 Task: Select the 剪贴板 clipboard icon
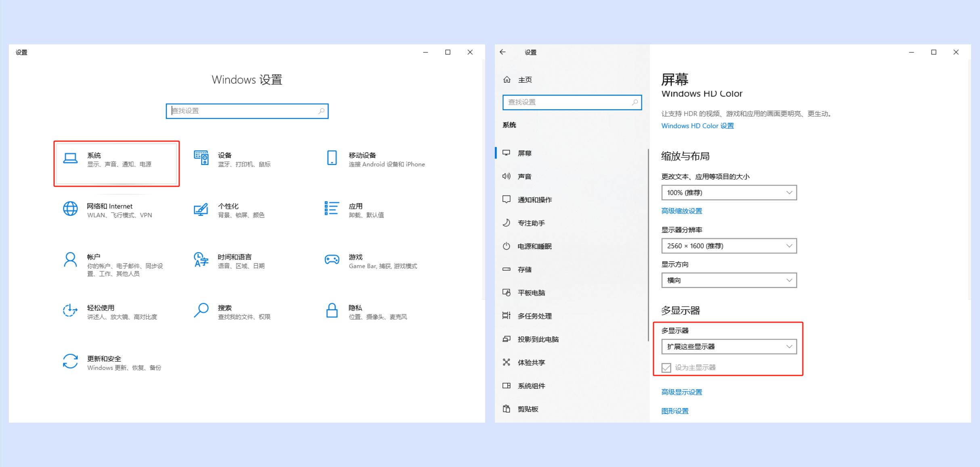point(507,409)
